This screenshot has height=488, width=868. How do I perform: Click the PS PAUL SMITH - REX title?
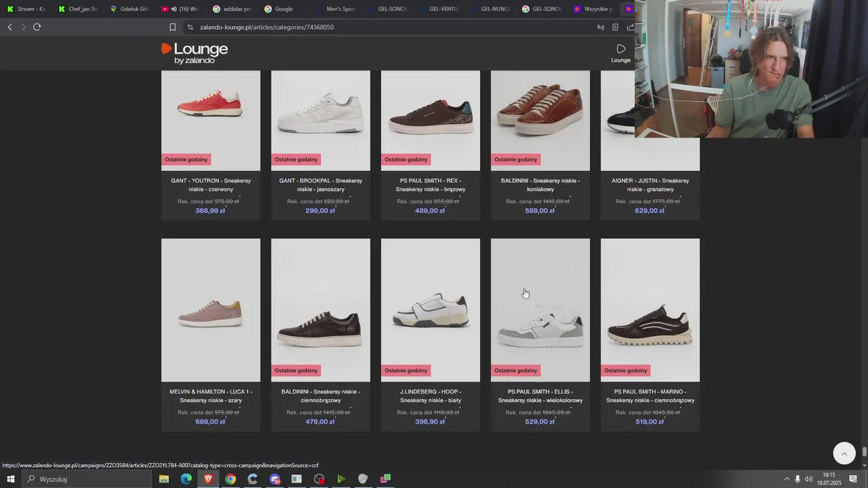click(x=431, y=185)
